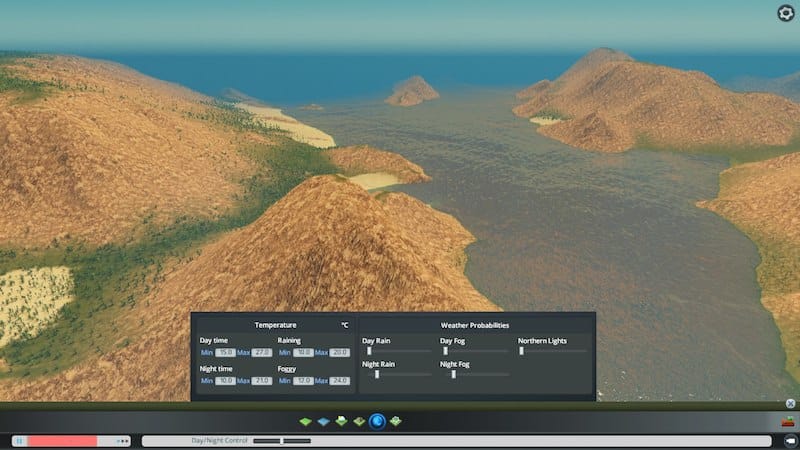The width and height of the screenshot is (800, 450).
Task: Open the settings gear in top corner
Action: pyautogui.click(x=785, y=13)
